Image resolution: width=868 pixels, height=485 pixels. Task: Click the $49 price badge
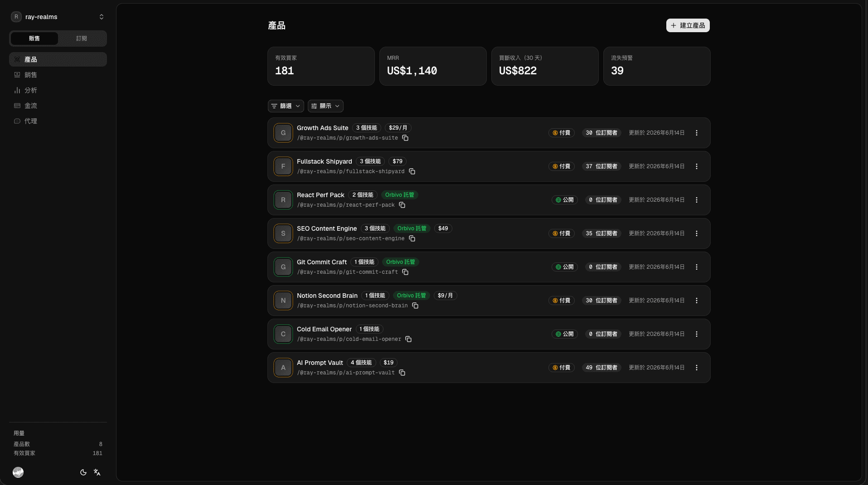(x=443, y=228)
